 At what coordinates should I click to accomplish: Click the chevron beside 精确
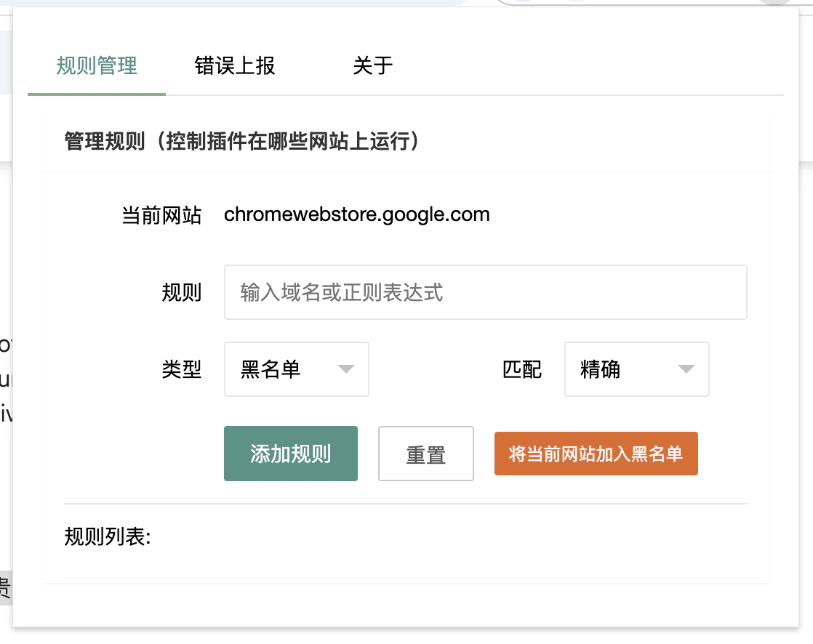pos(686,369)
